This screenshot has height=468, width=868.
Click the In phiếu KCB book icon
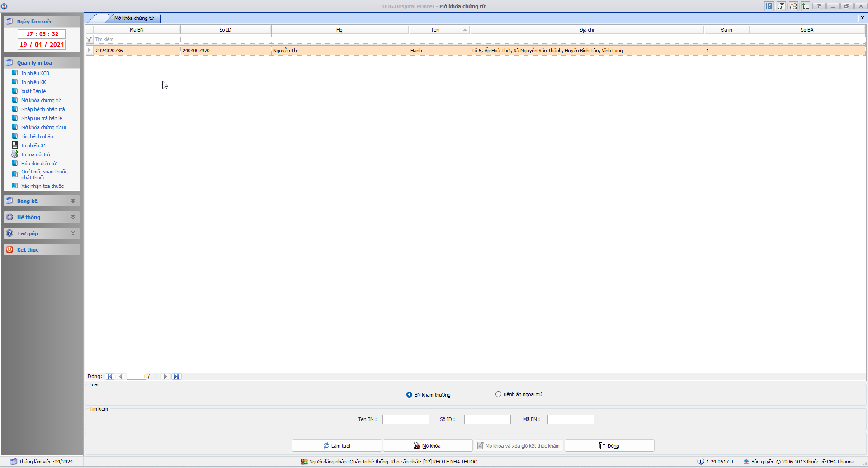(15, 73)
